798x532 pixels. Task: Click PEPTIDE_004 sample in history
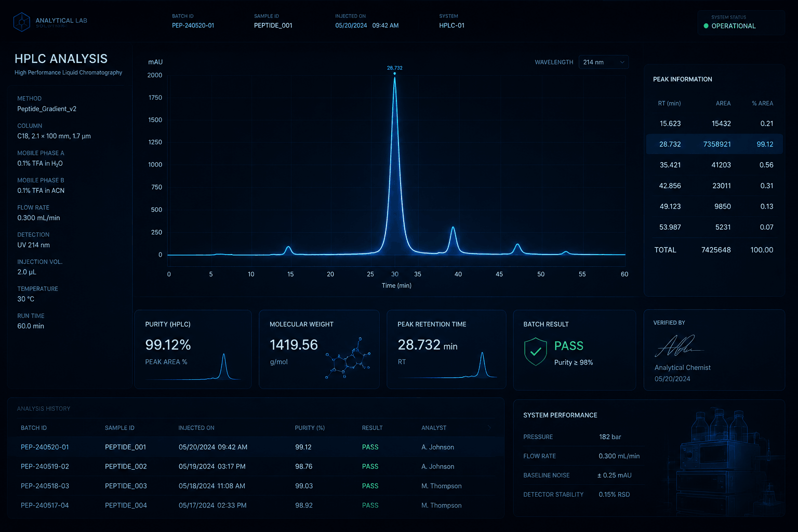pos(126,506)
